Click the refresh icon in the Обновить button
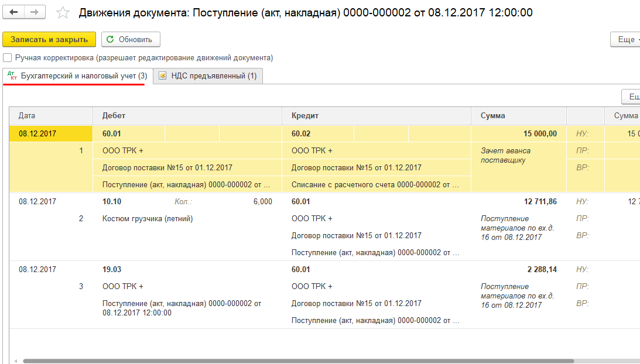 point(110,39)
